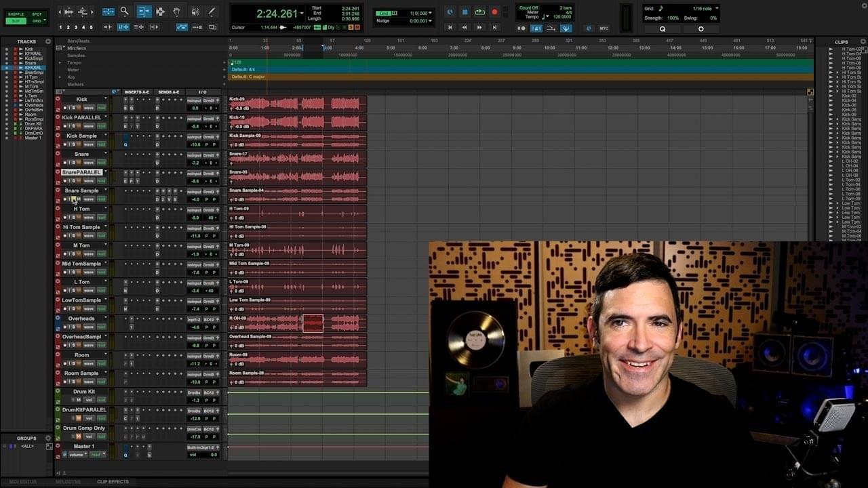Image resolution: width=868 pixels, height=488 pixels.
Task: Expand the tempo note value dropdown
Action: 547,17
